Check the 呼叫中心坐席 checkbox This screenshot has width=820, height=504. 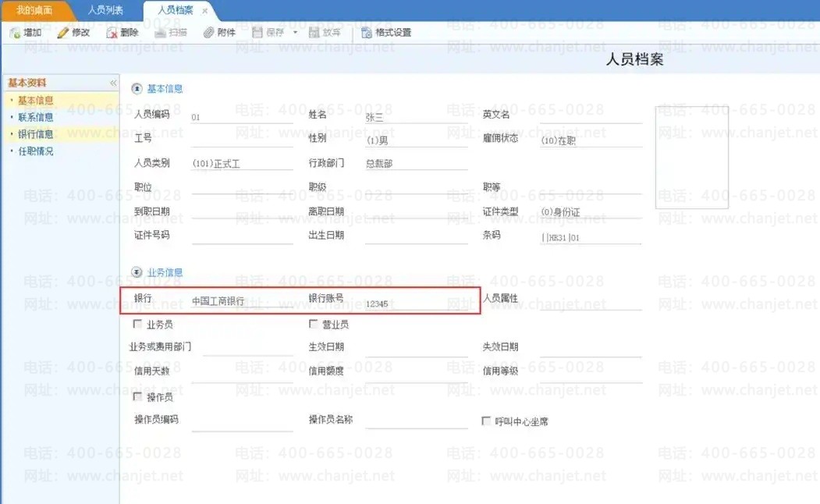487,421
